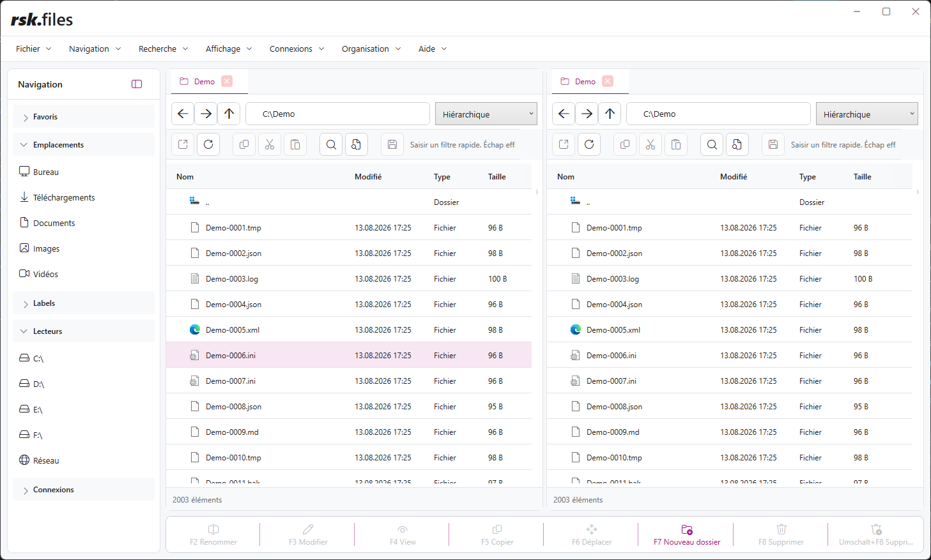Open the Fichier menu
Image resolution: width=931 pixels, height=560 pixels.
33,49
